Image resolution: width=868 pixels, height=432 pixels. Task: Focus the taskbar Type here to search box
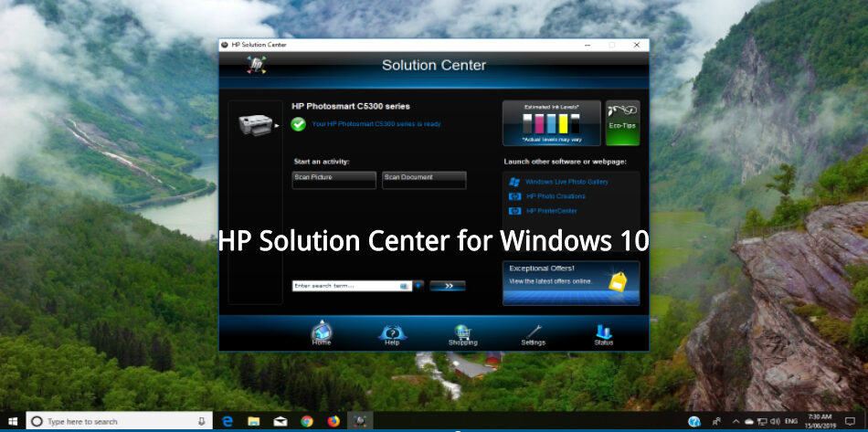119,421
